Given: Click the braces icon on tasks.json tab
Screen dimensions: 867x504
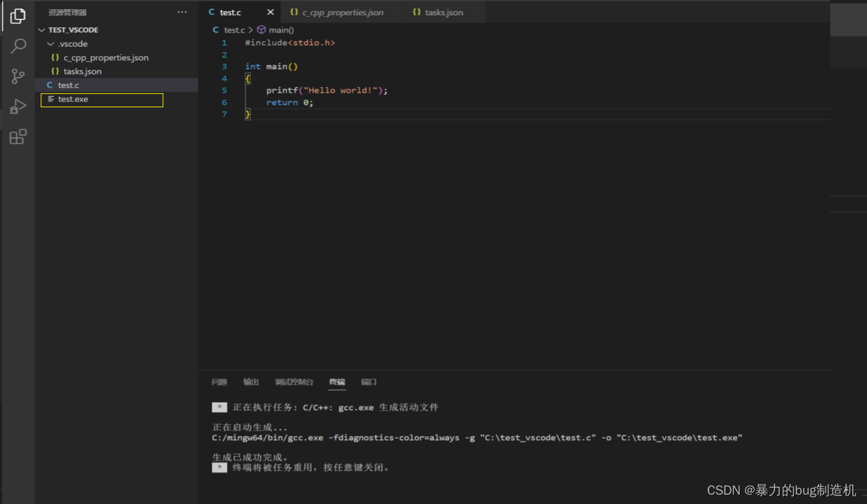Looking at the screenshot, I should click(x=416, y=12).
